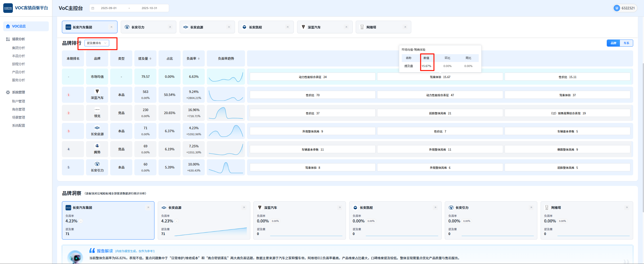Sort table by 提及量 column

coord(145,58)
